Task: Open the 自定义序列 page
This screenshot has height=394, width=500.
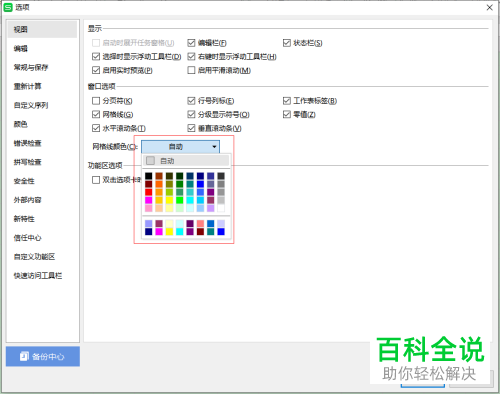Action: 31,105
